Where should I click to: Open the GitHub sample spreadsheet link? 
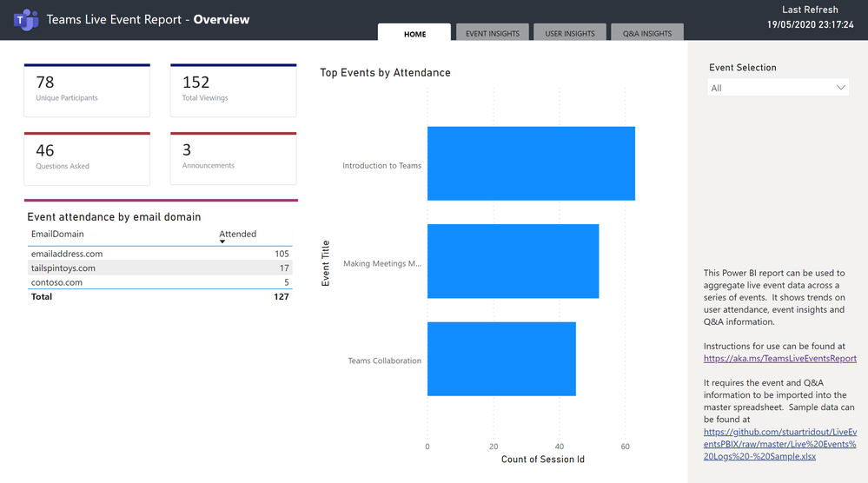click(x=780, y=444)
